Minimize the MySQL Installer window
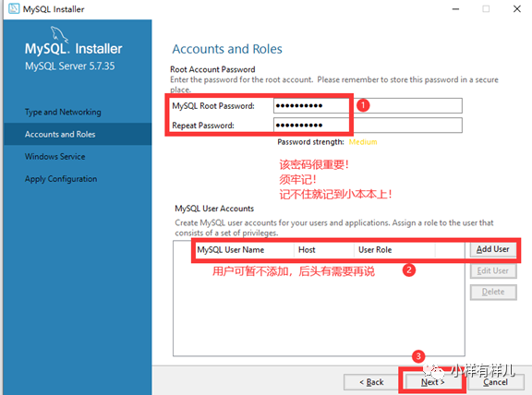 click(455, 9)
